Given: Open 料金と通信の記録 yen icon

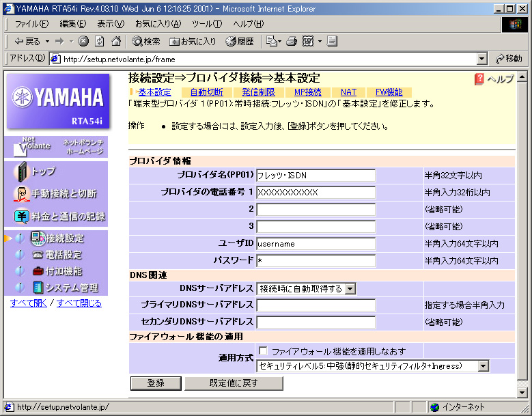Looking at the screenshot, I should (x=21, y=217).
